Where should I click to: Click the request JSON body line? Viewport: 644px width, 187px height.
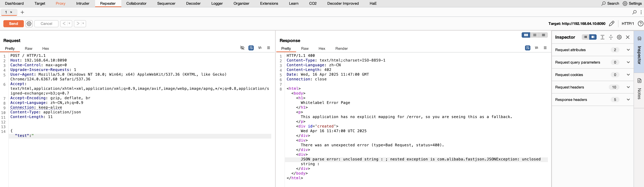[x=24, y=136]
